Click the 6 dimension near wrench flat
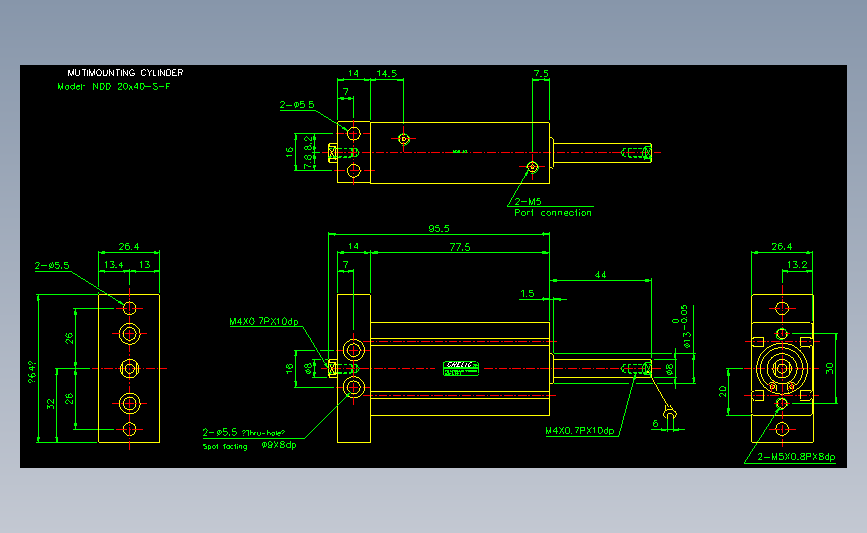Screen dimensions: 867x533 (655, 424)
